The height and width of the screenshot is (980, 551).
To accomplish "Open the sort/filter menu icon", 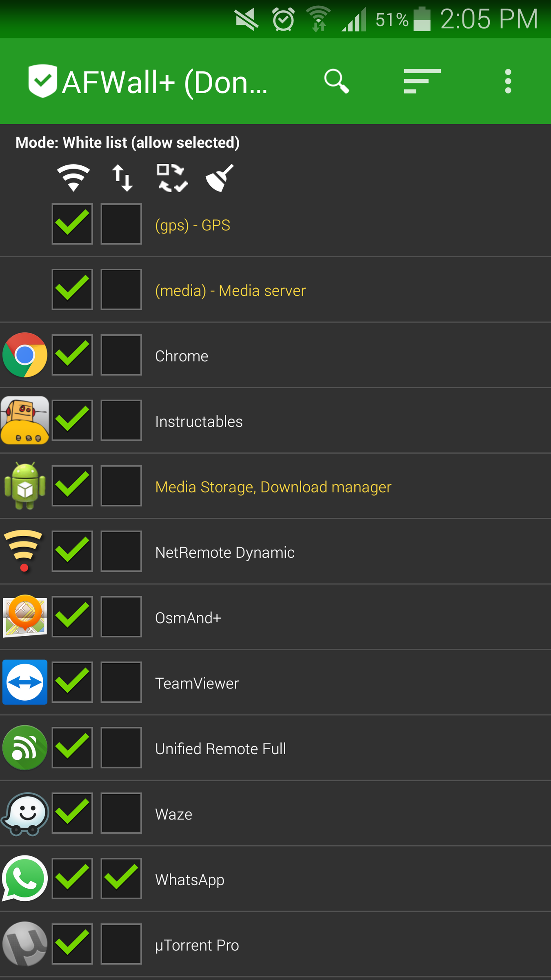I will click(x=422, y=81).
